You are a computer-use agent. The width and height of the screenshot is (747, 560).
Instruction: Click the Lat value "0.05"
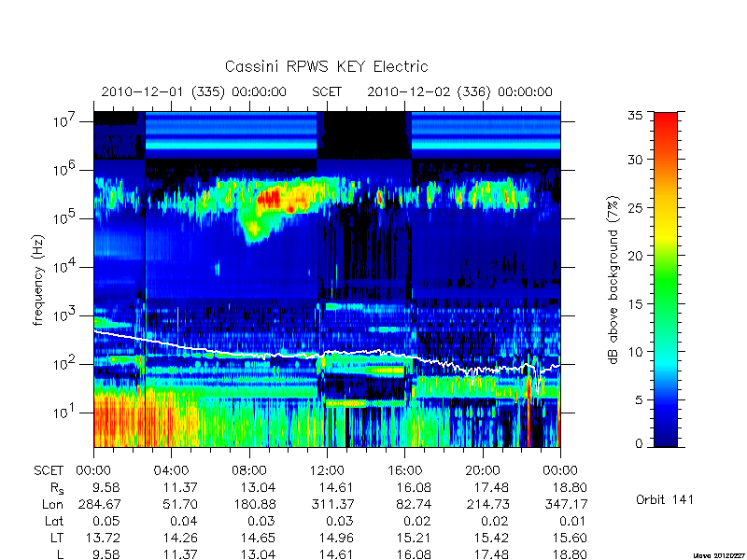[106, 521]
